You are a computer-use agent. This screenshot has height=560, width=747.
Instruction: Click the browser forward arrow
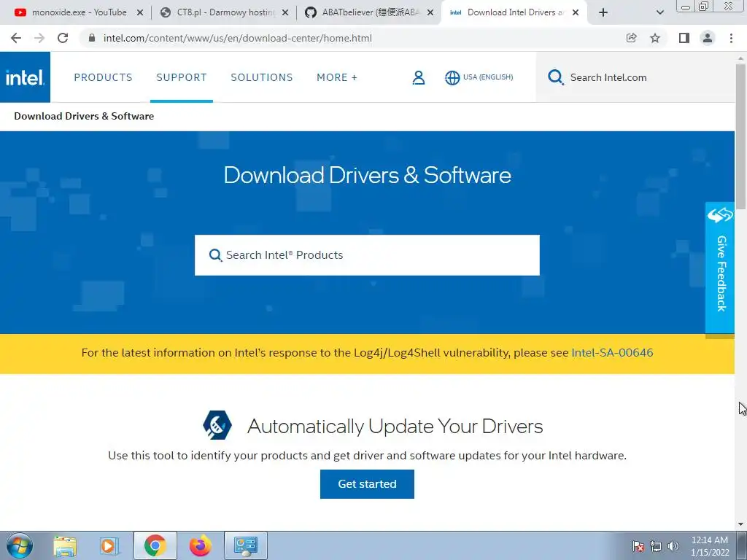(39, 38)
